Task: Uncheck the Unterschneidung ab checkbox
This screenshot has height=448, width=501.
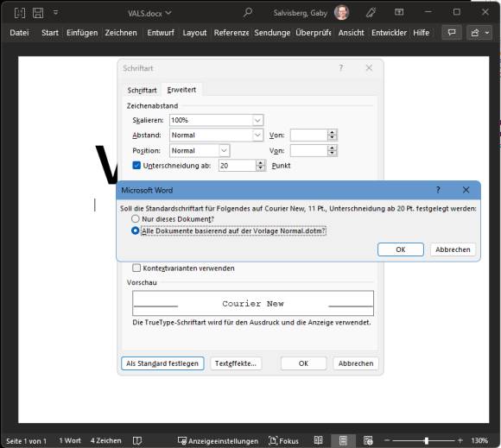Action: pyautogui.click(x=136, y=165)
